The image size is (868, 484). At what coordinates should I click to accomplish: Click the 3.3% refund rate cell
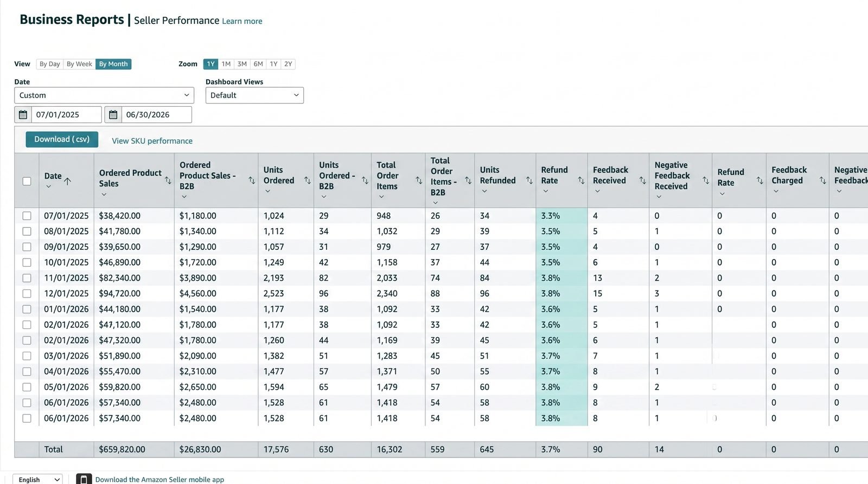tap(550, 216)
